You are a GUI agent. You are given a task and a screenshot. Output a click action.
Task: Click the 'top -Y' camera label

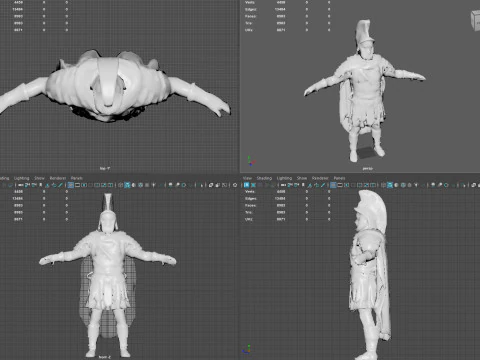(x=105, y=169)
